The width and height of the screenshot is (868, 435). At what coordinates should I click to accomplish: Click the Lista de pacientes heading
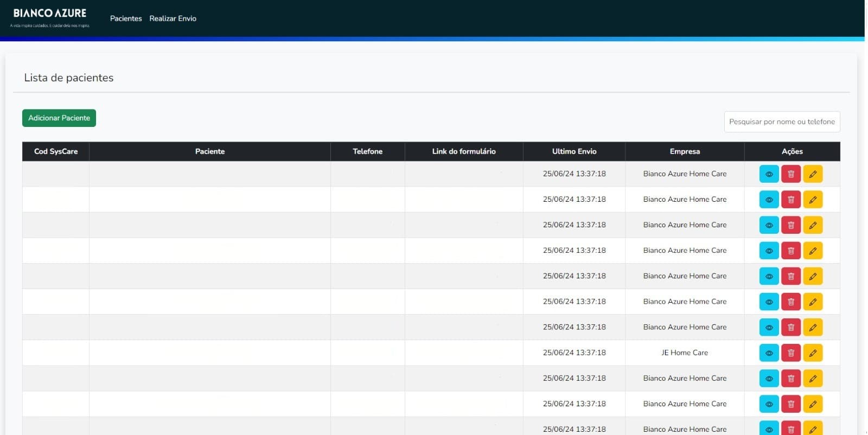(69, 78)
